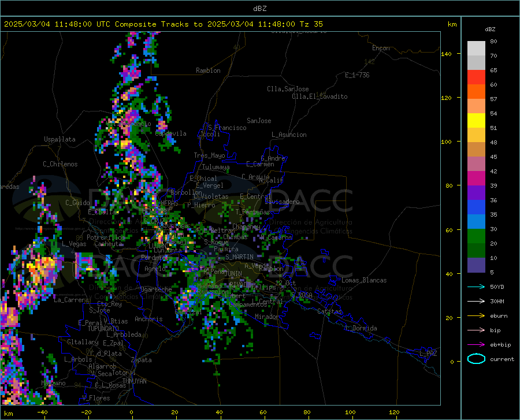The width and height of the screenshot is (520, 420).
Task: Click the '50YD' legend label
Action: [x=497, y=287]
